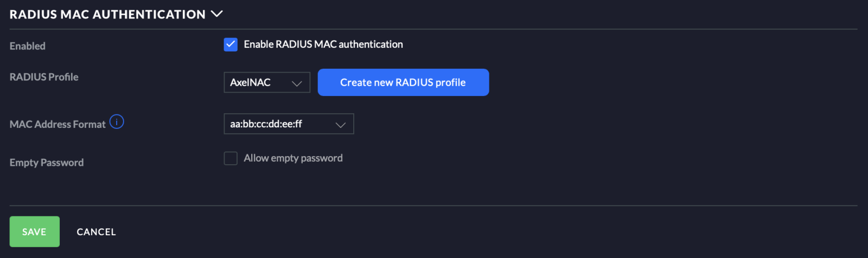868x258 pixels.
Task: Click the arrow in the MAC format dropdown
Action: tap(340, 125)
